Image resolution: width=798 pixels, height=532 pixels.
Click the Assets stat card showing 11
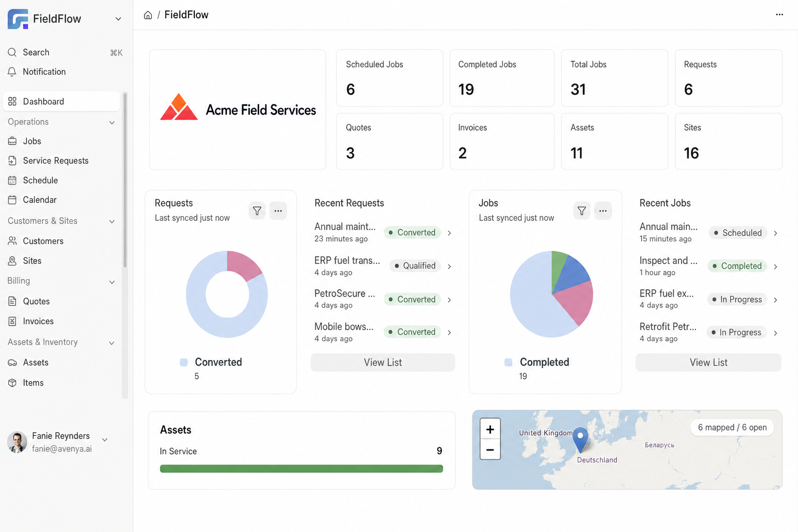(x=615, y=141)
